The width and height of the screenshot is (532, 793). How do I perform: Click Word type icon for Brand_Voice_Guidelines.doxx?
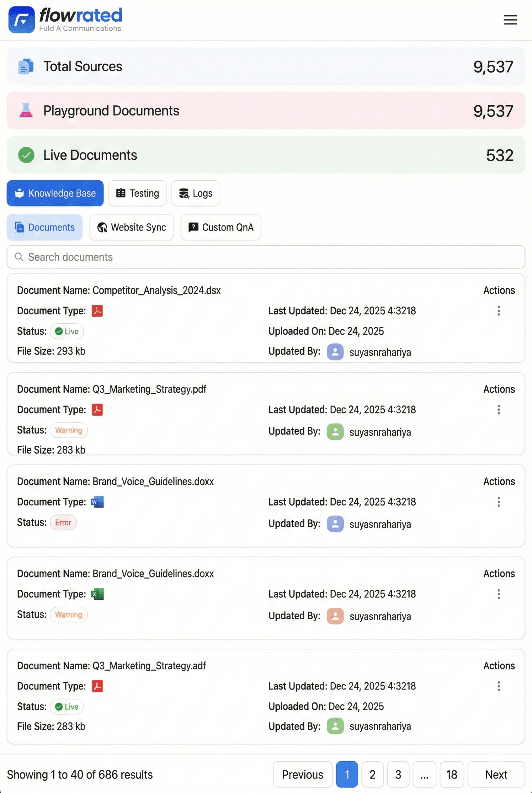(x=97, y=502)
